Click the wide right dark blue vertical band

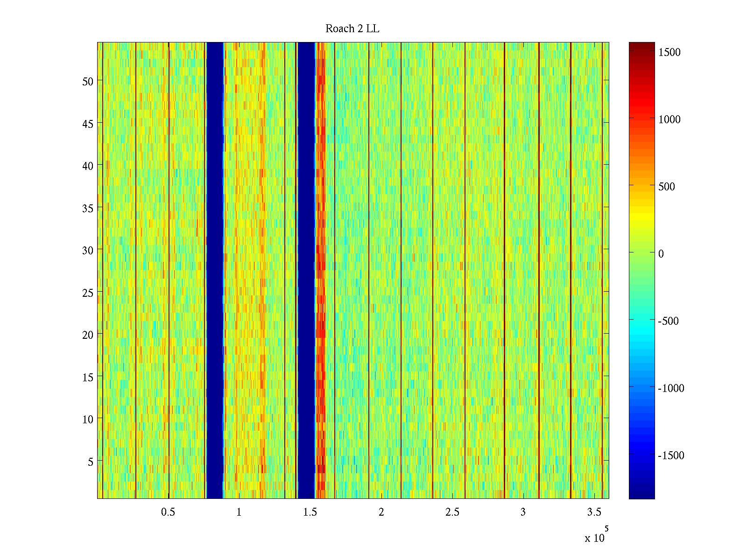click(x=306, y=271)
